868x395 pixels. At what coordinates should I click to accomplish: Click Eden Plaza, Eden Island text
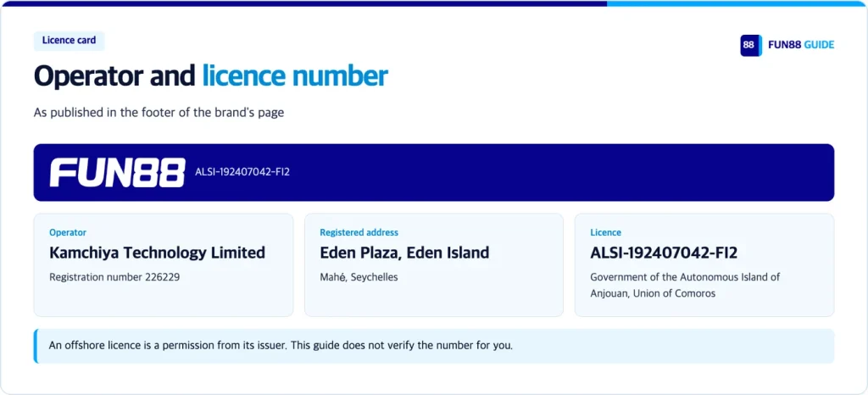(404, 253)
